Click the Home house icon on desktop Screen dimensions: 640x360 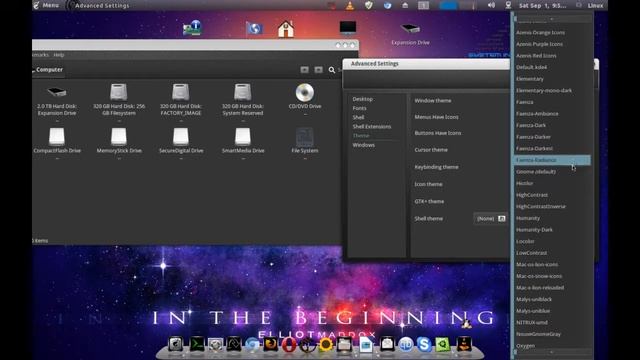tap(286, 29)
